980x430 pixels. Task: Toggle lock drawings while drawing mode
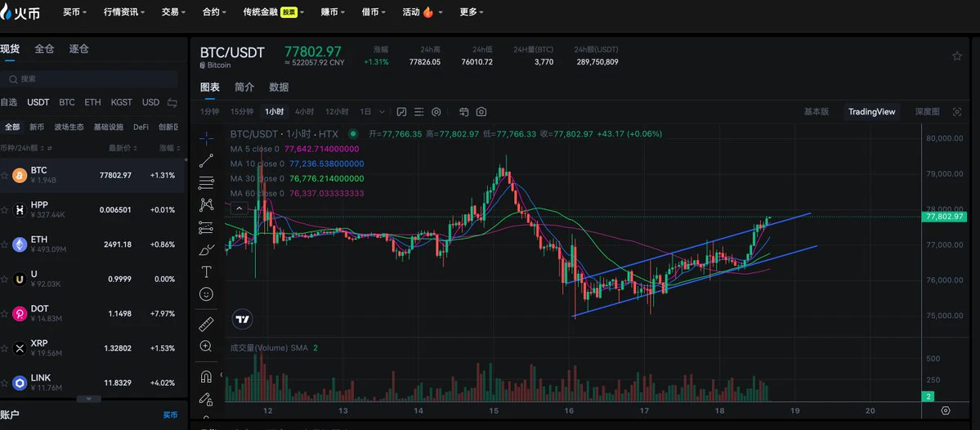pos(206,398)
